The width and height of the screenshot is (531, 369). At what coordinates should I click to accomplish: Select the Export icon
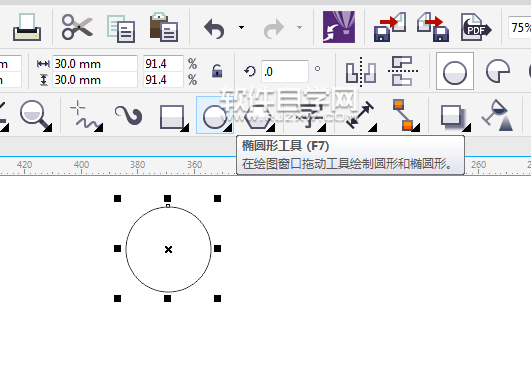(x=433, y=27)
